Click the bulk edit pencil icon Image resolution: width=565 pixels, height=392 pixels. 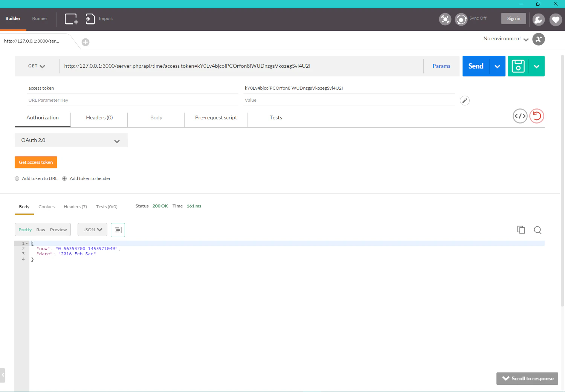(x=465, y=101)
